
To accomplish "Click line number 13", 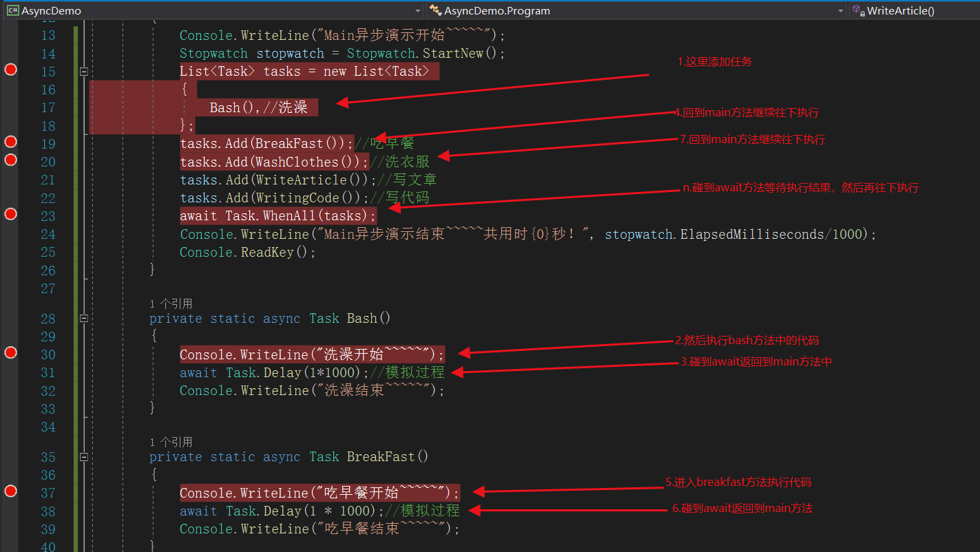I will pos(48,35).
